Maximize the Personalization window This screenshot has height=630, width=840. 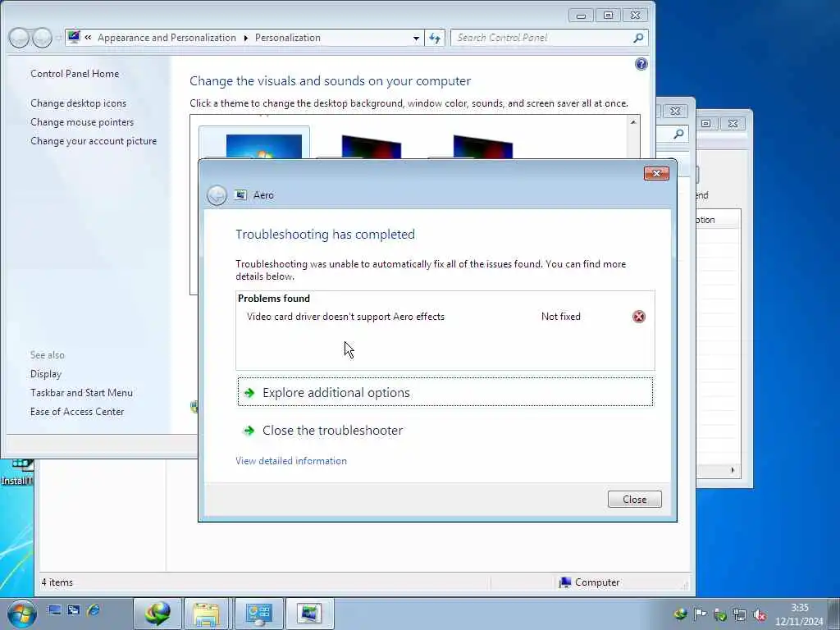click(608, 16)
